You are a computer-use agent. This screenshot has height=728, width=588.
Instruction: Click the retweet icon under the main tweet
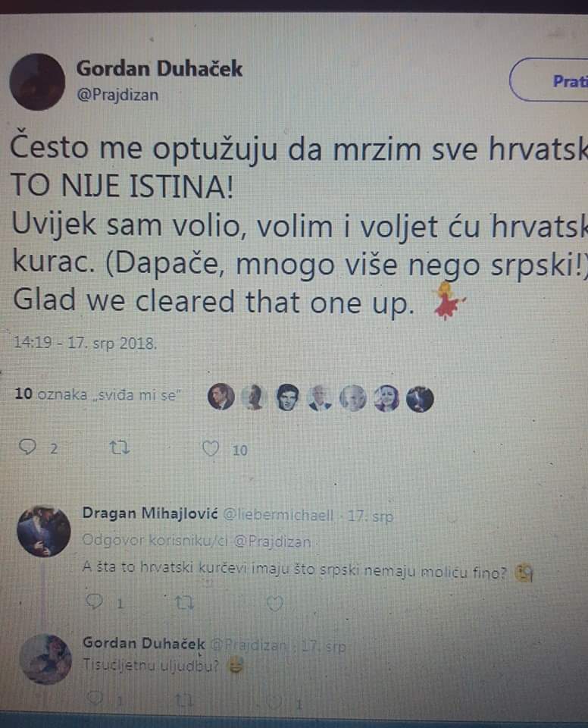pos(119,447)
